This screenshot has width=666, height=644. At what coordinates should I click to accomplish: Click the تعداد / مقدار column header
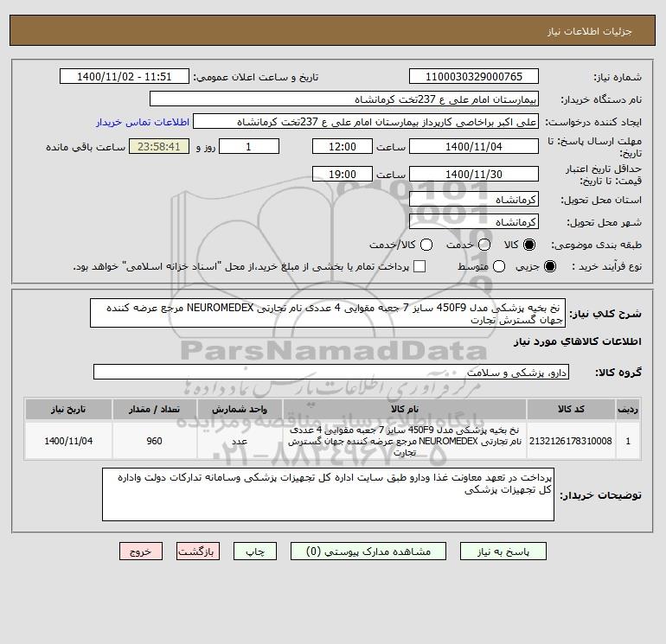(154, 409)
